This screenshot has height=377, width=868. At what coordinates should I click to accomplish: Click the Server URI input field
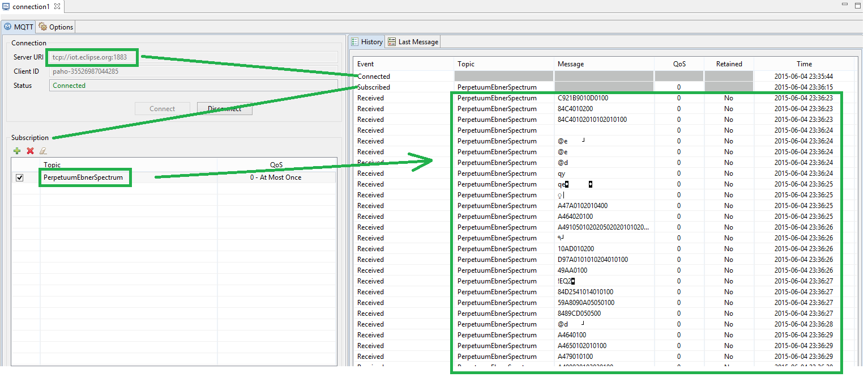[x=193, y=57]
